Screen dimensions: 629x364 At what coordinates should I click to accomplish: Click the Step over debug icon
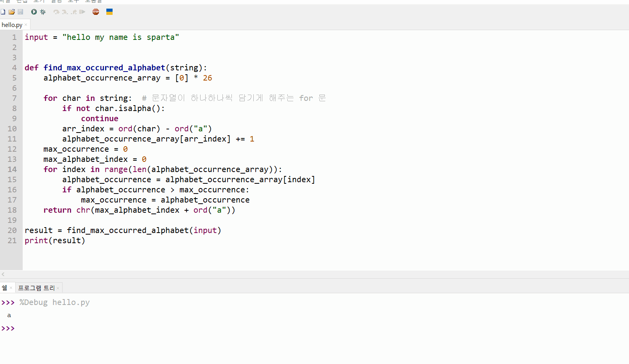click(56, 12)
